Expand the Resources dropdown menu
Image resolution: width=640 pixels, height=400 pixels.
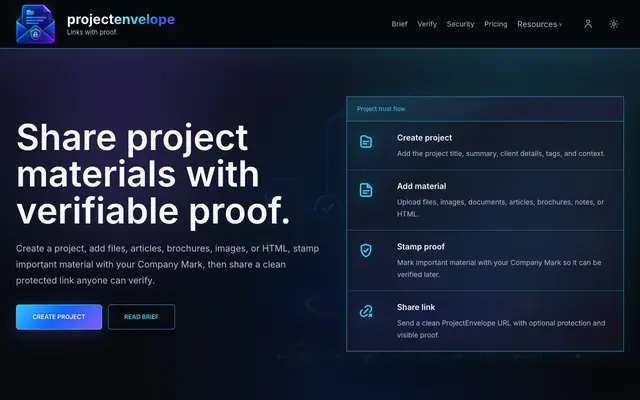[540, 24]
